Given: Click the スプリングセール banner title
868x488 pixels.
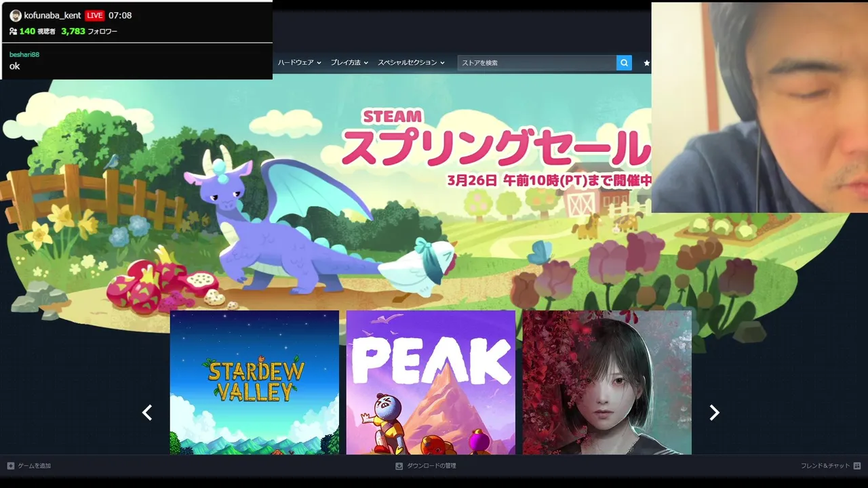Looking at the screenshot, I should coord(495,148).
